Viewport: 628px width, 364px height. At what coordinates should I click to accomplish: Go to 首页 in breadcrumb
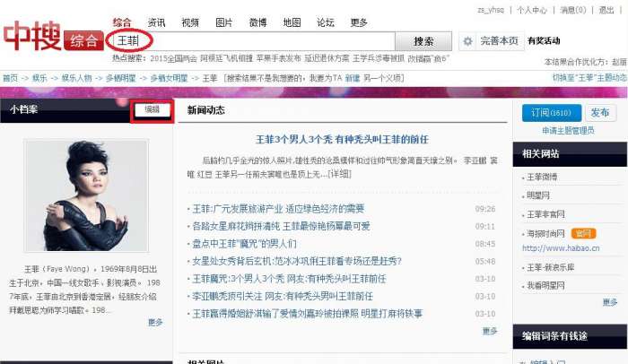(10, 78)
